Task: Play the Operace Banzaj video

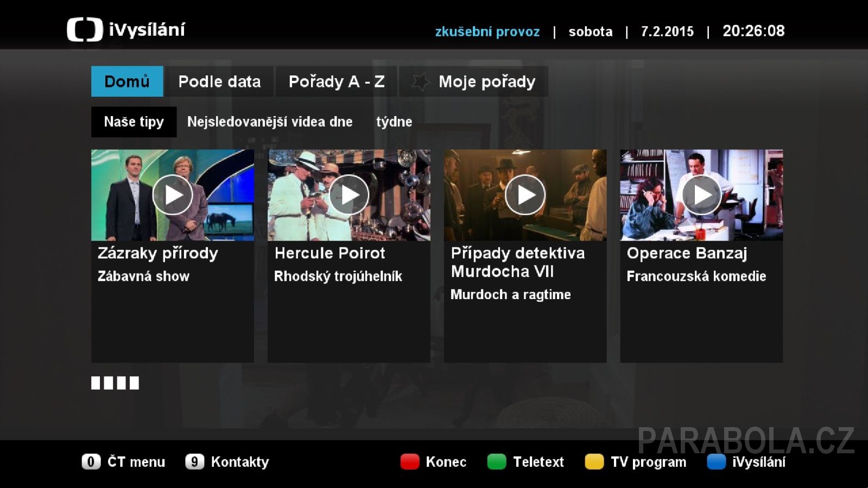Action: click(701, 195)
